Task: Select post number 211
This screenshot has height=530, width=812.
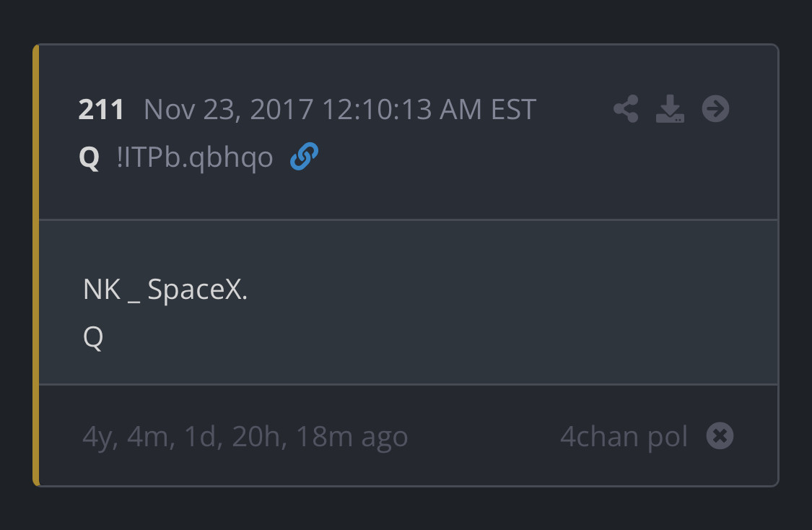Action: [x=101, y=110]
